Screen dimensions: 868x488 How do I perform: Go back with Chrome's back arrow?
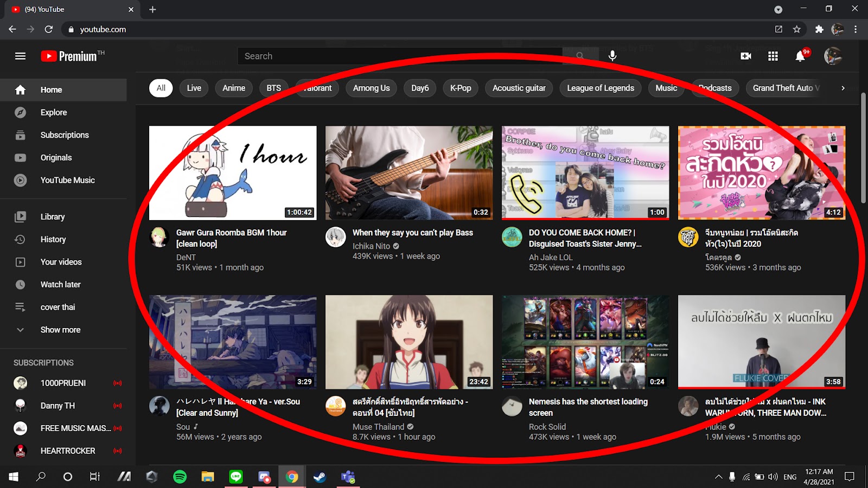click(x=12, y=29)
